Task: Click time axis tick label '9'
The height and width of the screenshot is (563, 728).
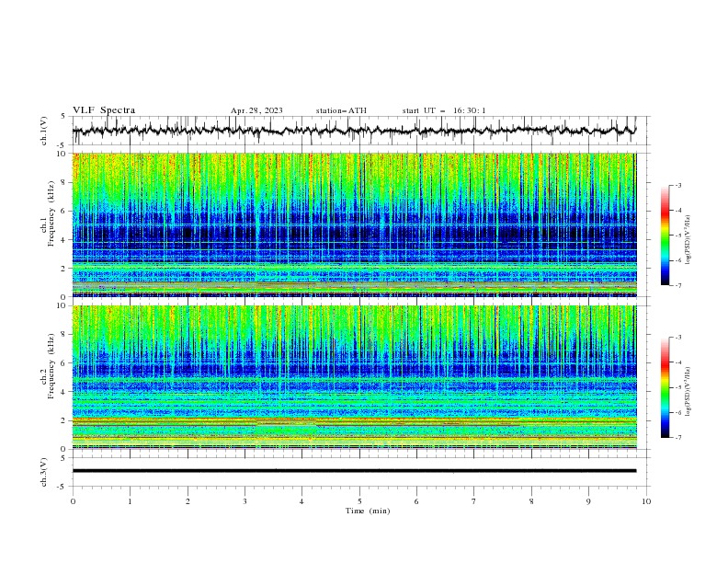Action: pos(588,501)
